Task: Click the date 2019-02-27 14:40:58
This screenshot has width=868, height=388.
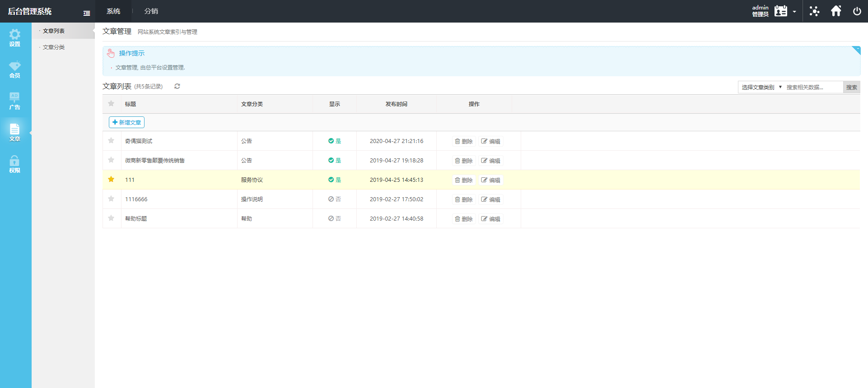Action: (x=397, y=218)
